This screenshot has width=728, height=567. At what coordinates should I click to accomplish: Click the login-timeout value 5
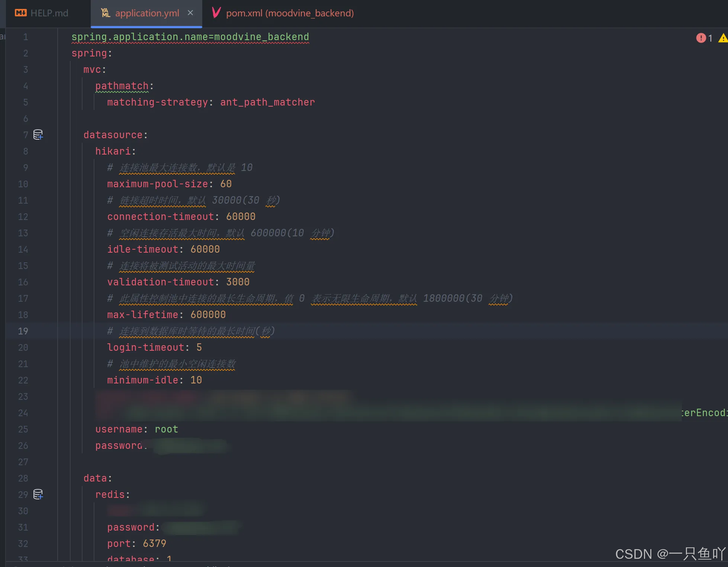pos(199,347)
